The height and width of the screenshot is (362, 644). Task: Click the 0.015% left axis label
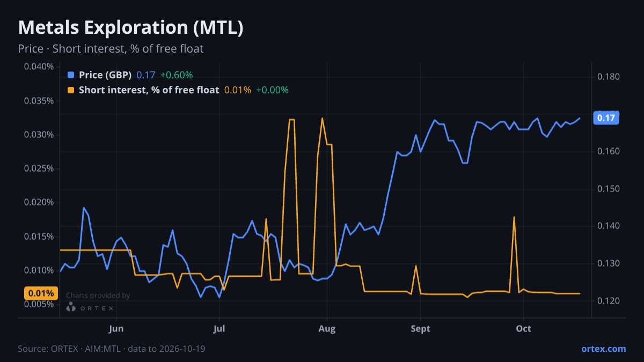(39, 237)
